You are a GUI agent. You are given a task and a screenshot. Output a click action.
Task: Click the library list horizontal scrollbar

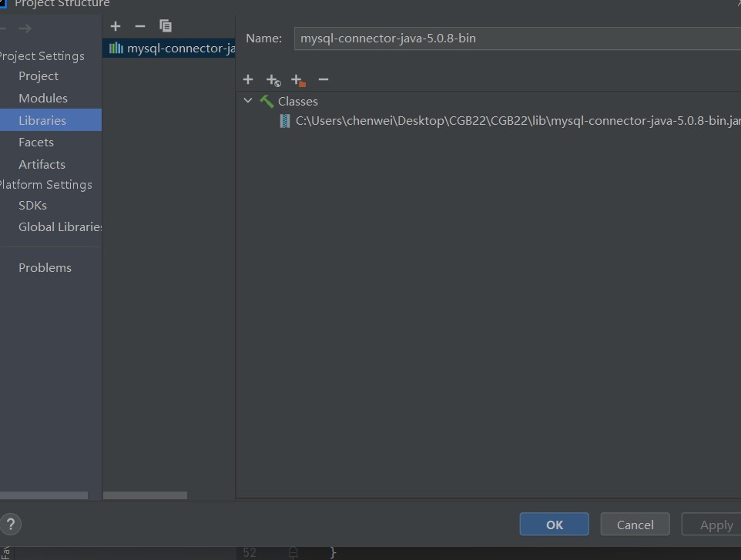click(145, 495)
